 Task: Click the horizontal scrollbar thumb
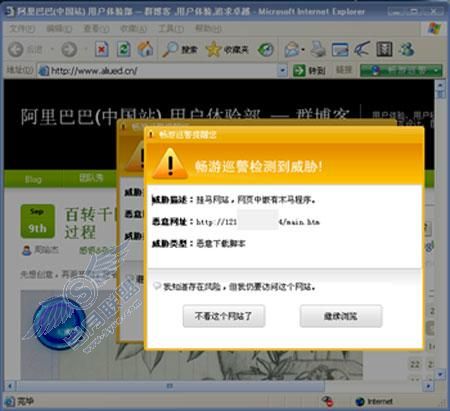[x=170, y=386]
